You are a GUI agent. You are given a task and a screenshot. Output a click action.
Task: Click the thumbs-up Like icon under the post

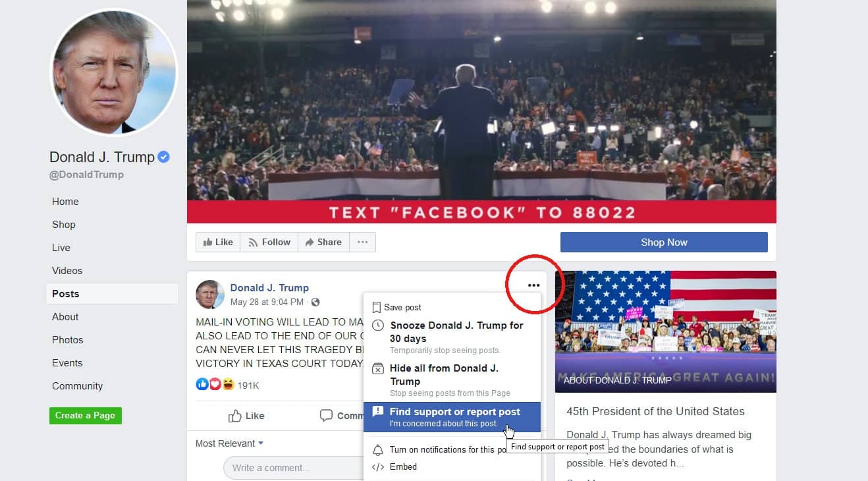tap(235, 416)
